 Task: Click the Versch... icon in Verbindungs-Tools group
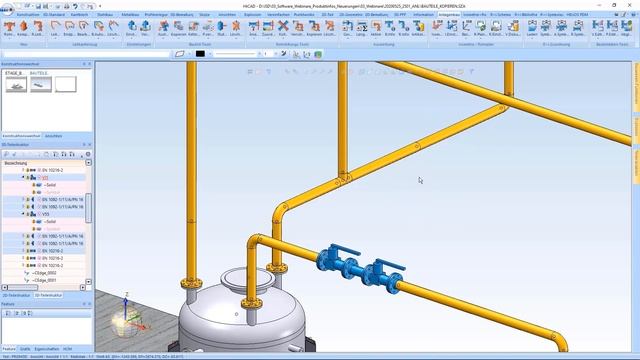(x=298, y=28)
